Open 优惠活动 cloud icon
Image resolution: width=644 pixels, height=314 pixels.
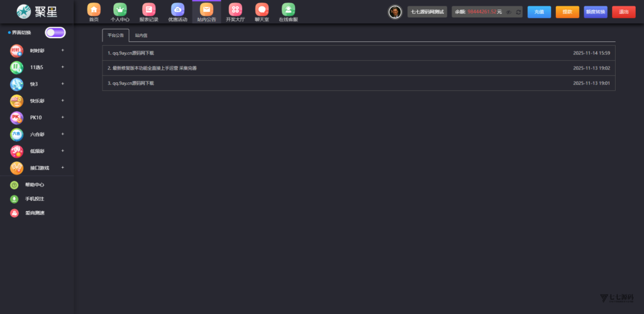point(177,9)
